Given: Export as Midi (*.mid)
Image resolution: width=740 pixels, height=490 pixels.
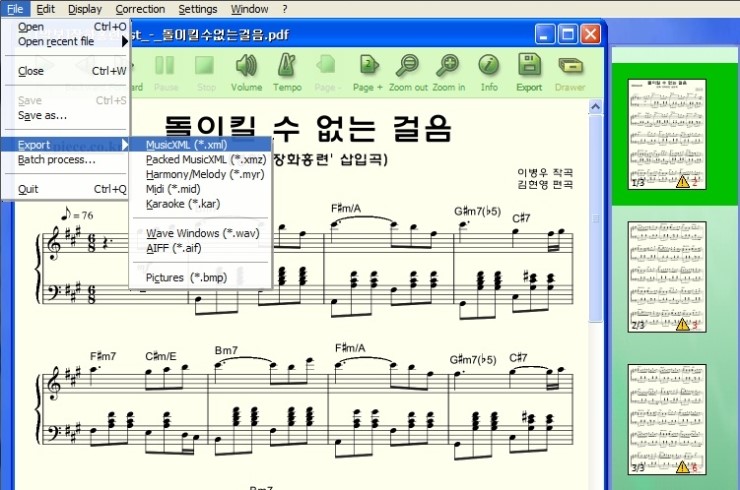Looking at the screenshot, I should (201, 189).
